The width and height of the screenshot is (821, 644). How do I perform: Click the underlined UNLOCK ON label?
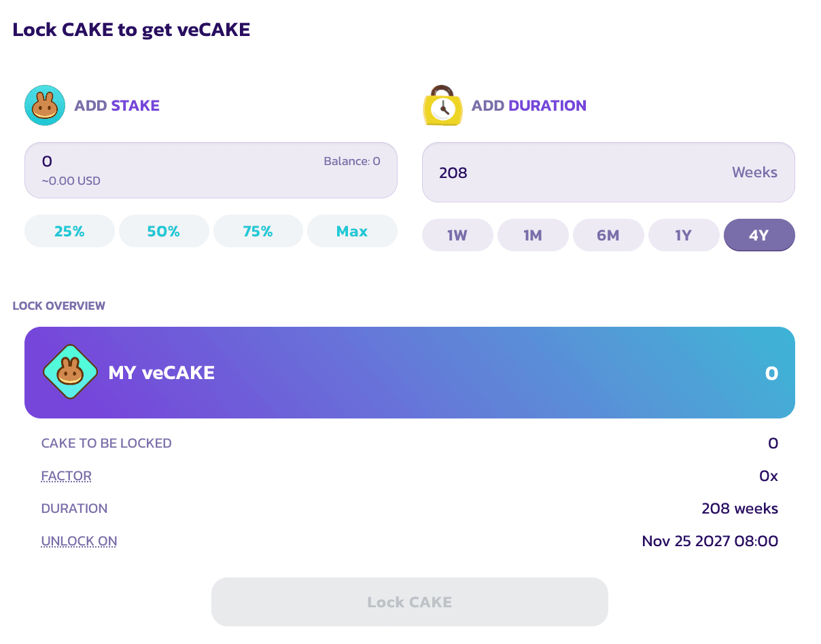(79, 541)
